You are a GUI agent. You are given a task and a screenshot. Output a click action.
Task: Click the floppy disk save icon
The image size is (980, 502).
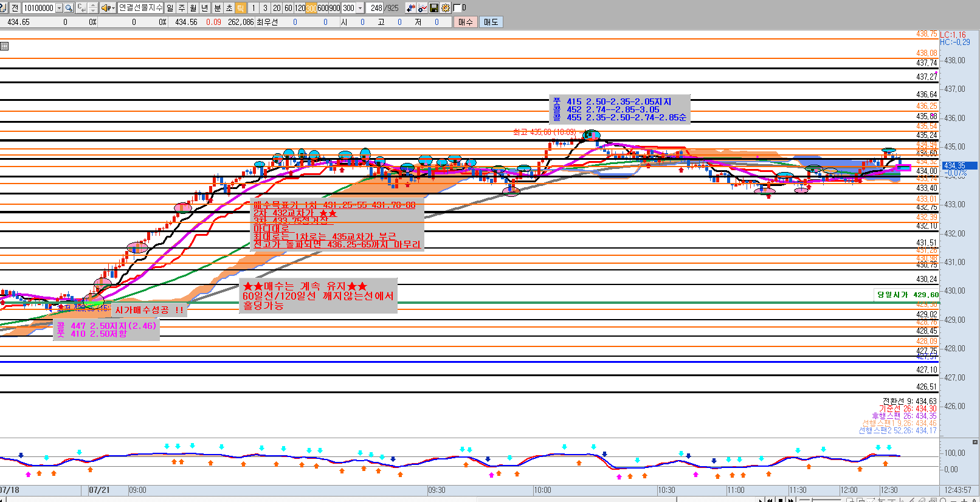point(434,8)
